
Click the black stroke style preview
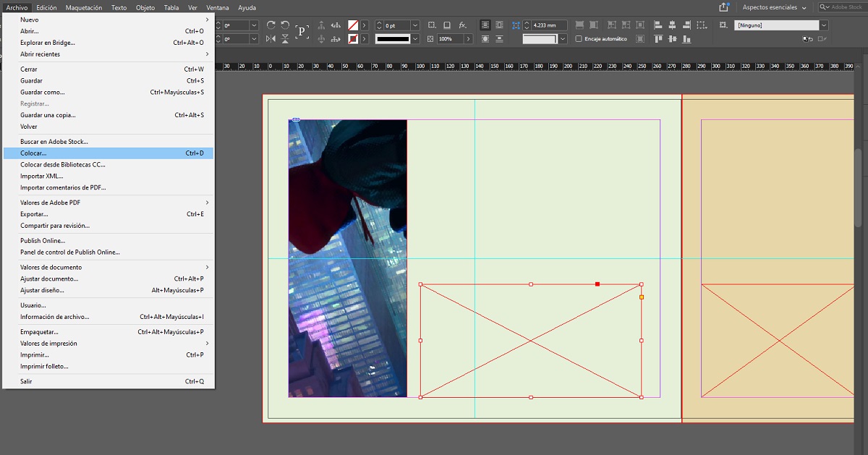click(393, 39)
